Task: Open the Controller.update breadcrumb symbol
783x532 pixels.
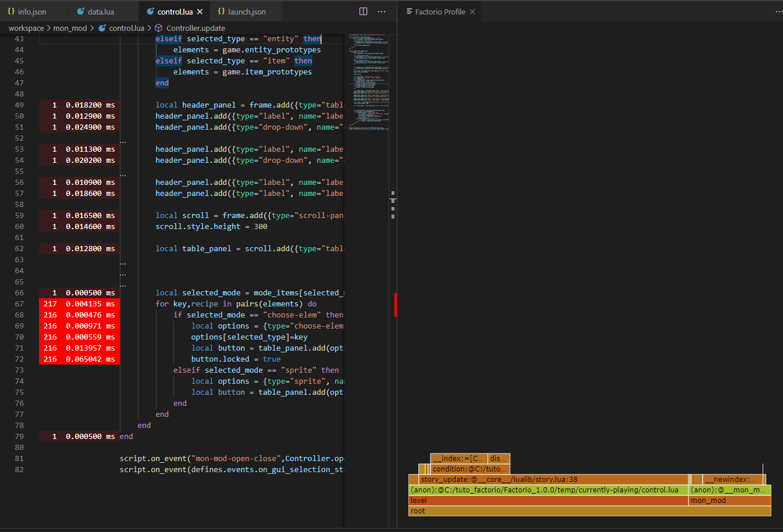Action: click(x=195, y=28)
